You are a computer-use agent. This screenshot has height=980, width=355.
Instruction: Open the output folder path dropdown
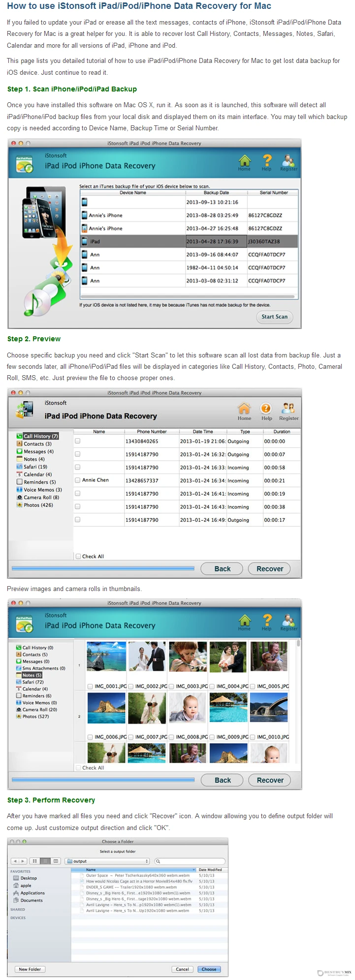point(107,861)
